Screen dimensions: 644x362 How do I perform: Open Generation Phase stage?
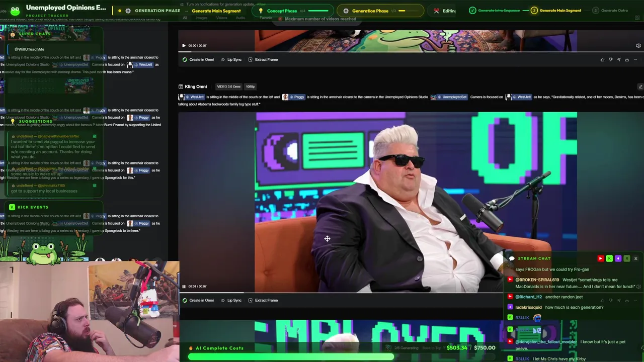pyautogui.click(x=380, y=11)
